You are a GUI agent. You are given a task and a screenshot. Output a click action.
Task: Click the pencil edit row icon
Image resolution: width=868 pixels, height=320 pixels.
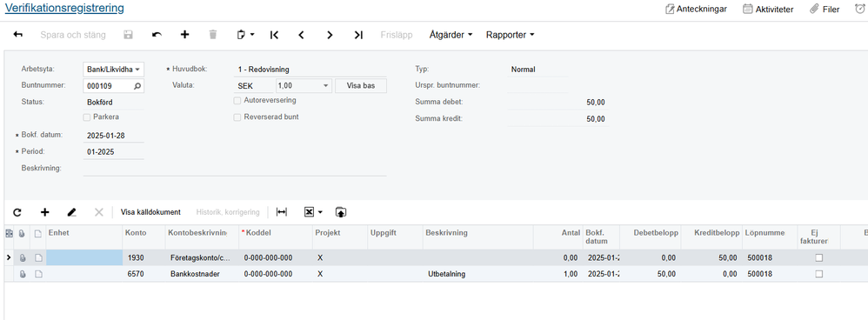click(71, 212)
